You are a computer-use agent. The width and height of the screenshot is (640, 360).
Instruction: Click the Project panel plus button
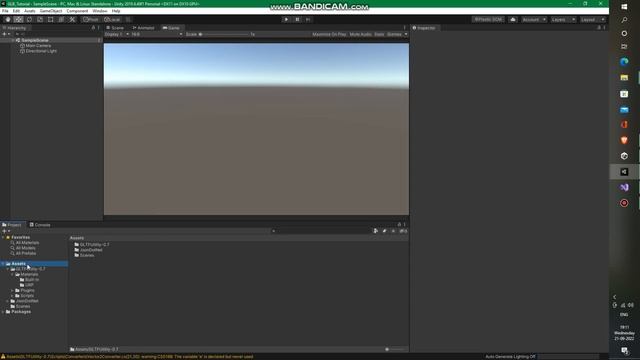click(x=6, y=231)
